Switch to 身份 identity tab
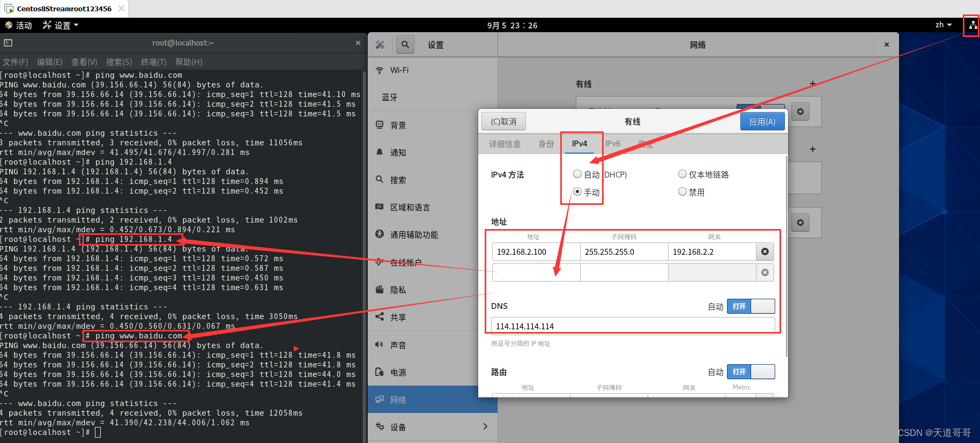Viewport: 980px width, 443px height. point(546,144)
